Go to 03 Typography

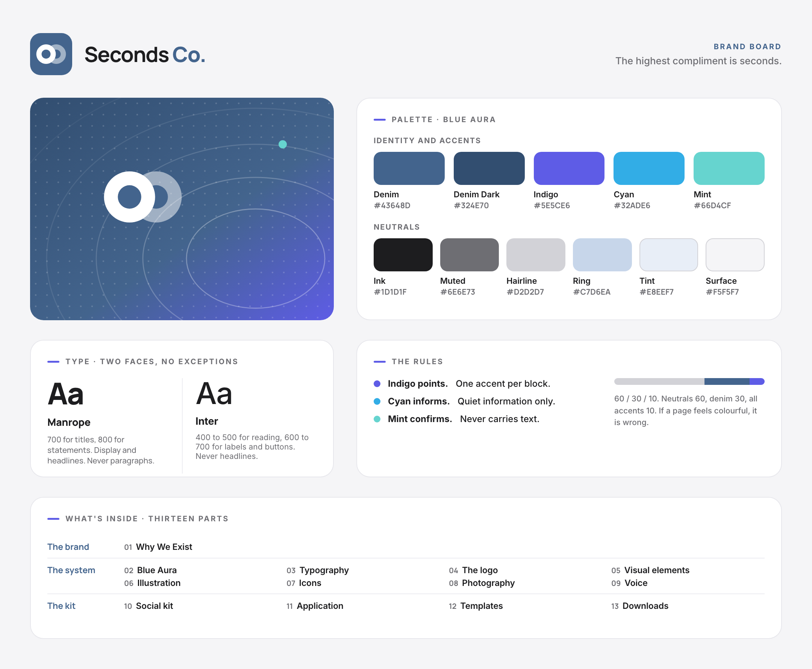[318, 571]
